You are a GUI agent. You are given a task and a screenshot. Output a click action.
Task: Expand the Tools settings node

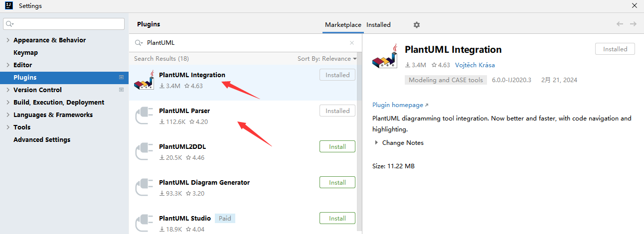pos(7,127)
